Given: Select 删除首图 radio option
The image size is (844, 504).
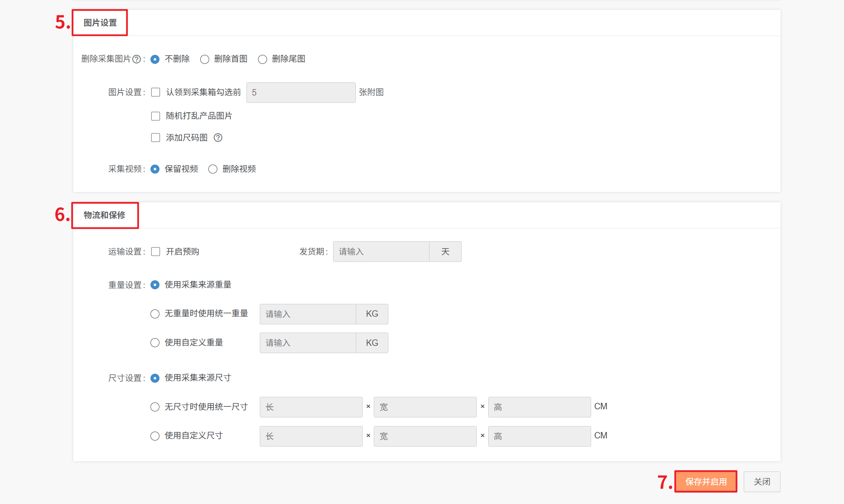Looking at the screenshot, I should click(x=205, y=59).
